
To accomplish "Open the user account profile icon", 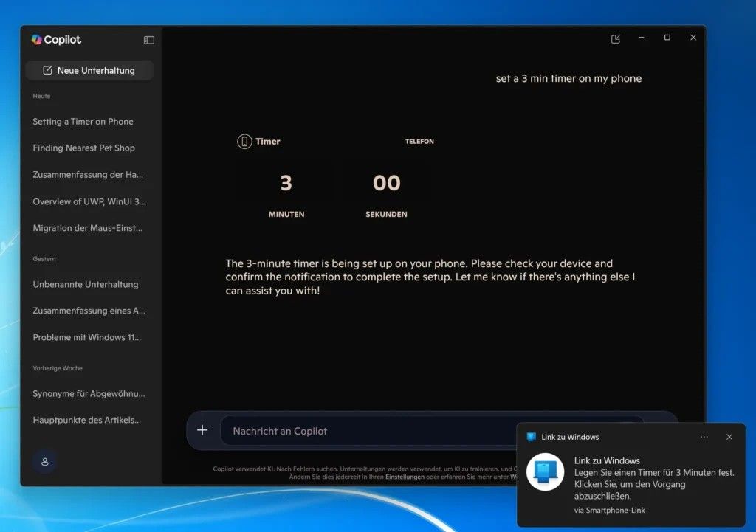I will click(44, 462).
